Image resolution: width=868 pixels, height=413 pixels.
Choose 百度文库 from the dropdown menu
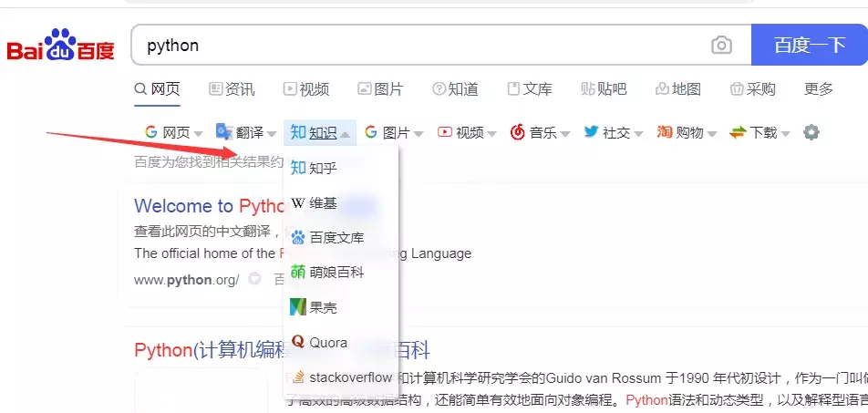(341, 238)
